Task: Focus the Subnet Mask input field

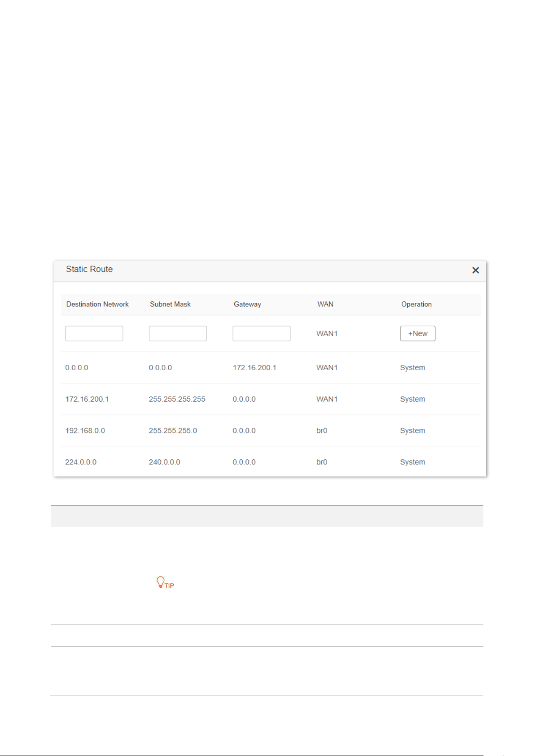Action: [x=178, y=333]
